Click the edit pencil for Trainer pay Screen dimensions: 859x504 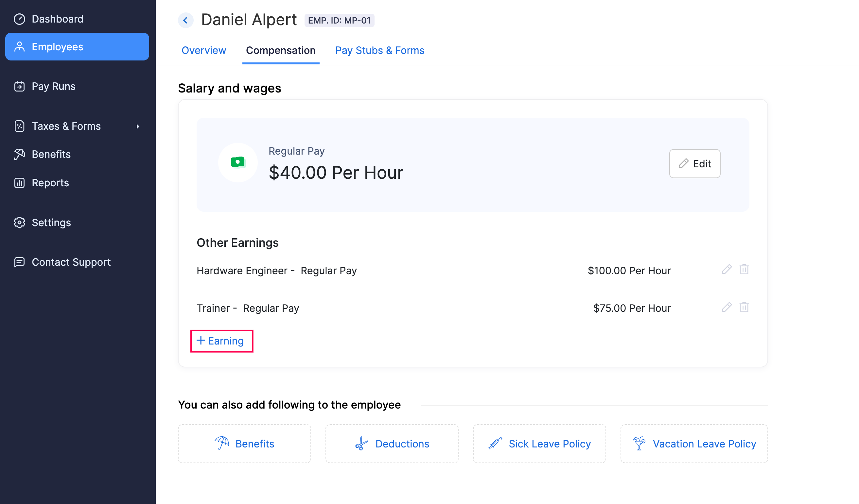pyautogui.click(x=727, y=307)
